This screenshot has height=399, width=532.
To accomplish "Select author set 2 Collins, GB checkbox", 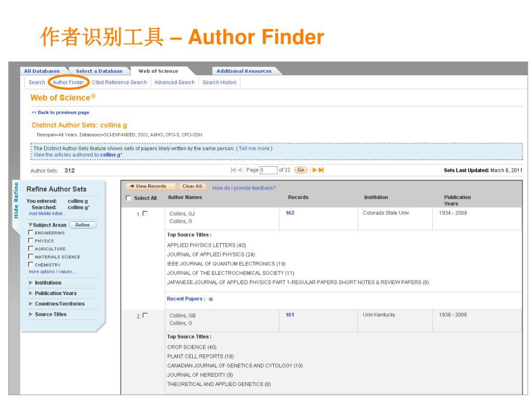I will pos(145,315).
